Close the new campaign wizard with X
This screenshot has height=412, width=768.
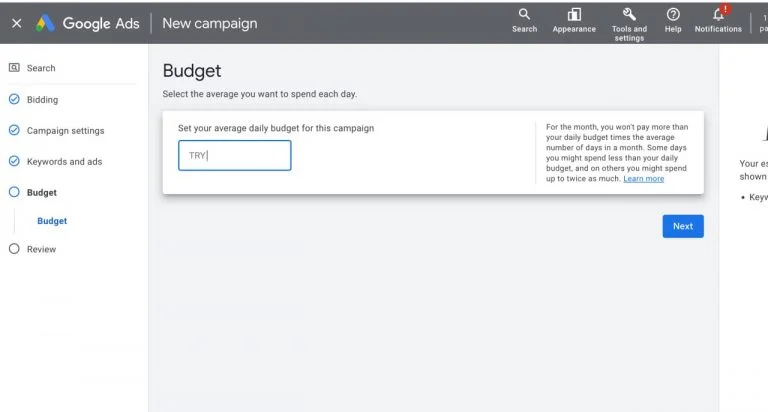(x=17, y=23)
